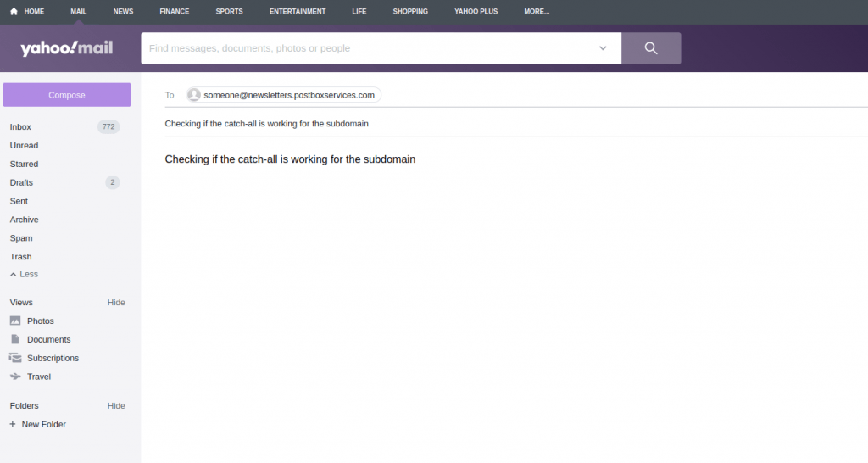The width and height of the screenshot is (868, 463).
Task: Open the Finance top nav item
Action: (x=175, y=11)
